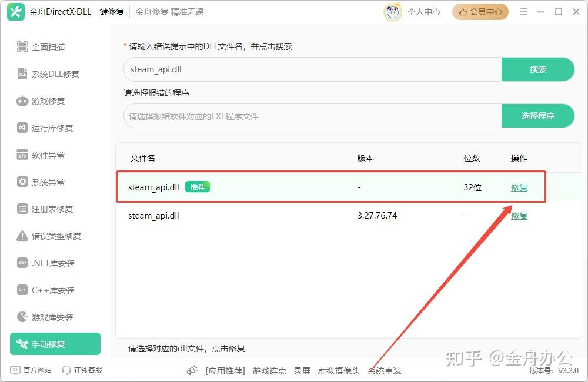
Task: Click the 系统重装 link
Action: click(x=385, y=371)
